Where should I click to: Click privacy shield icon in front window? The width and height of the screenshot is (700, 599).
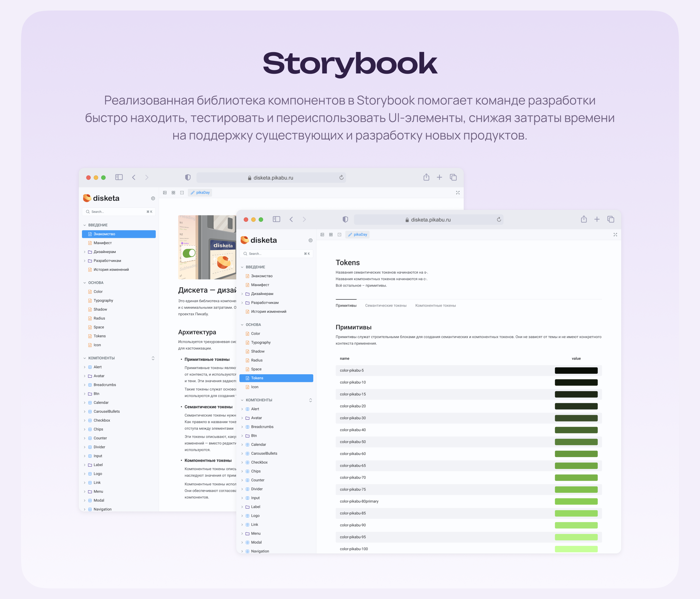coord(345,219)
